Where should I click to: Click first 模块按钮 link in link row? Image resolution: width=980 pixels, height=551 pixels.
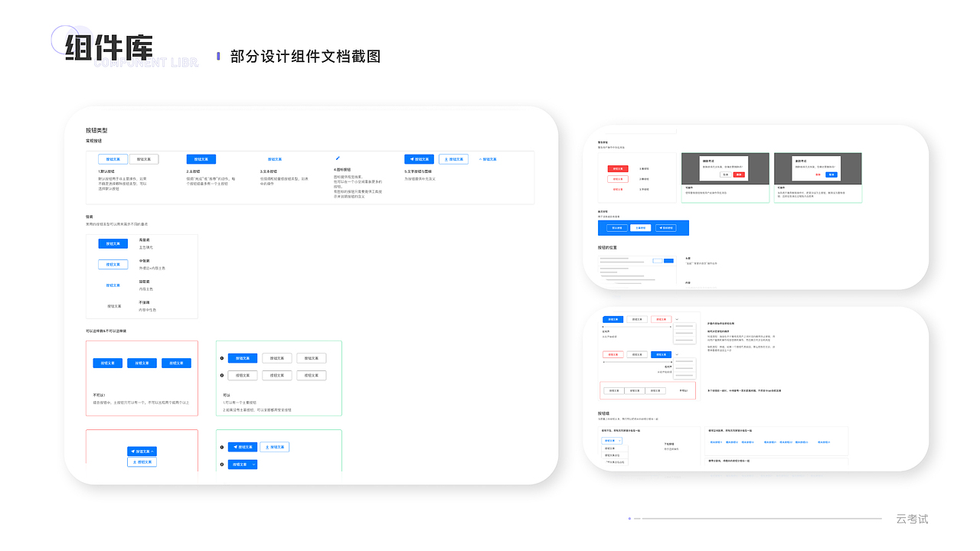click(x=716, y=442)
